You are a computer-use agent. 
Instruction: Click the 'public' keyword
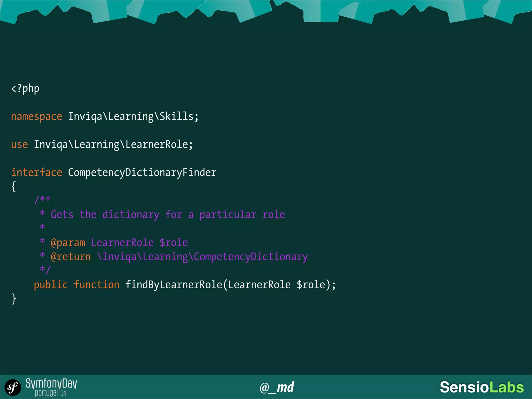click(51, 285)
